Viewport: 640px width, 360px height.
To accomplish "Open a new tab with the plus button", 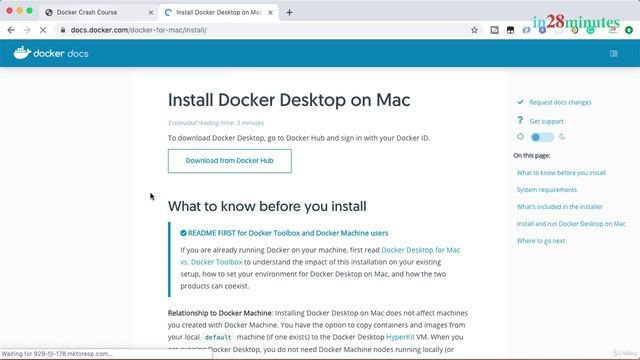I will coord(289,12).
